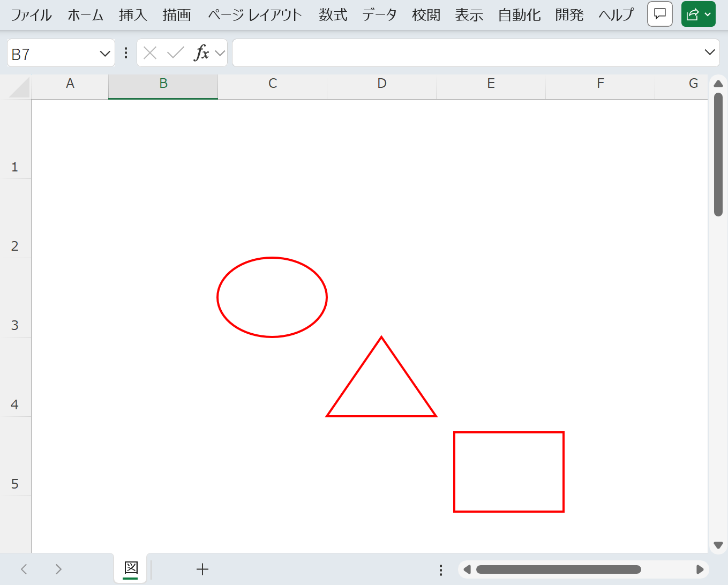Expand the formula bar chevron
Image resolution: width=728 pixels, height=585 pixels.
[x=709, y=52]
